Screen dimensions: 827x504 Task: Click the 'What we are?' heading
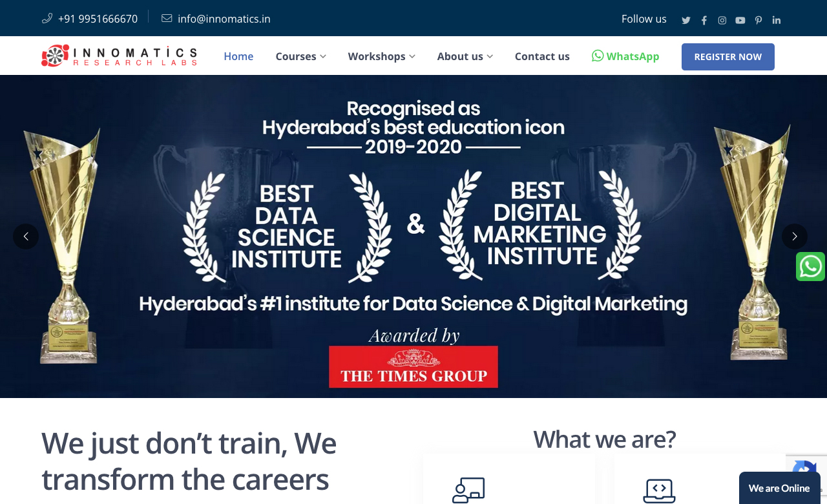(605, 439)
